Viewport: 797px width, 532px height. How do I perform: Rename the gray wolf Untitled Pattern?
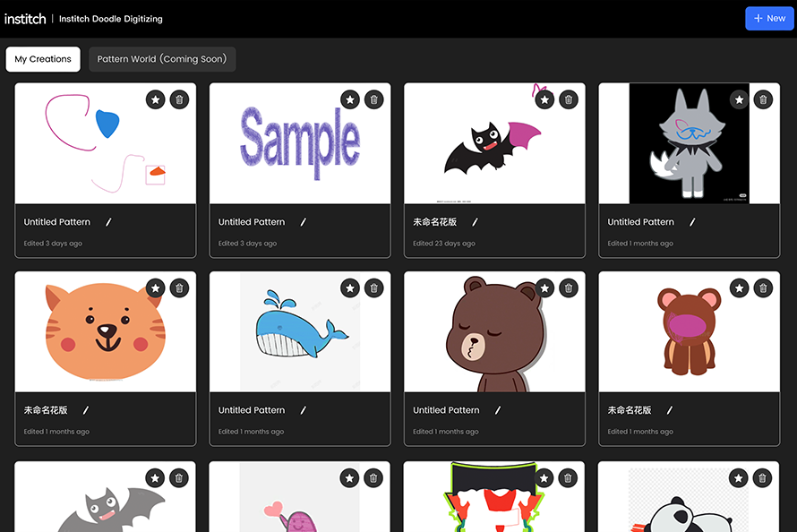click(x=692, y=222)
